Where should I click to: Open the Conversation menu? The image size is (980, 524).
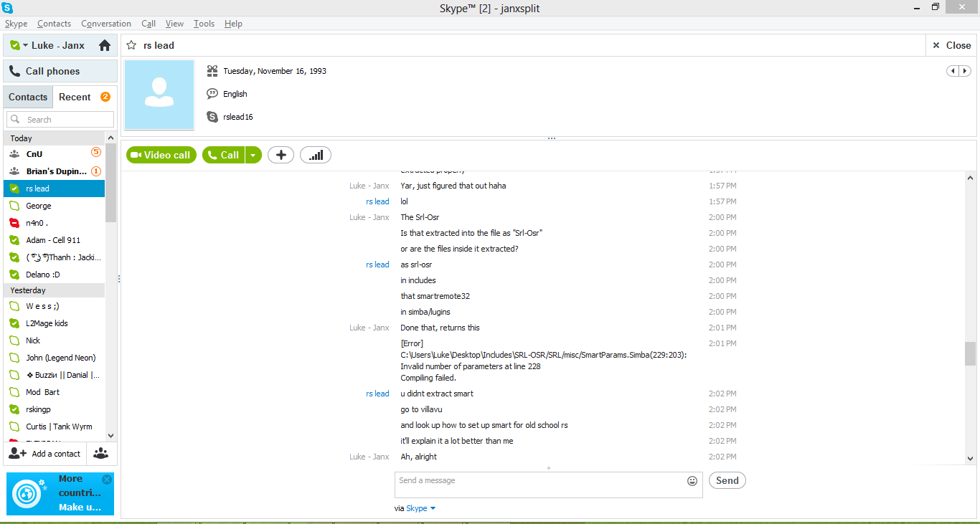(x=106, y=24)
